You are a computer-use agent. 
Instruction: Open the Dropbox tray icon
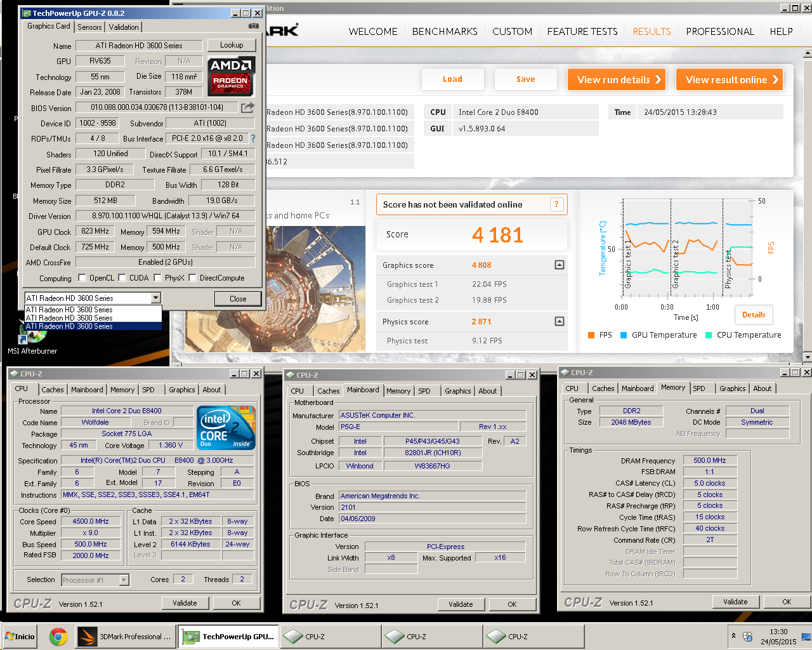[747, 636]
